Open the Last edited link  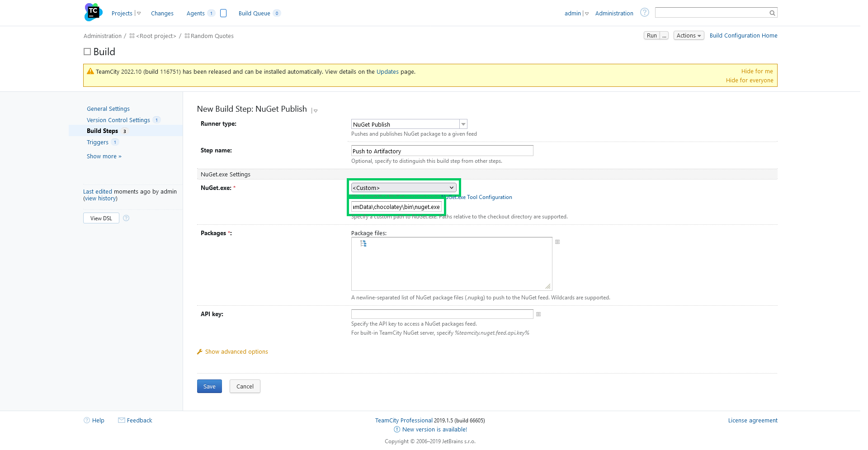98,191
